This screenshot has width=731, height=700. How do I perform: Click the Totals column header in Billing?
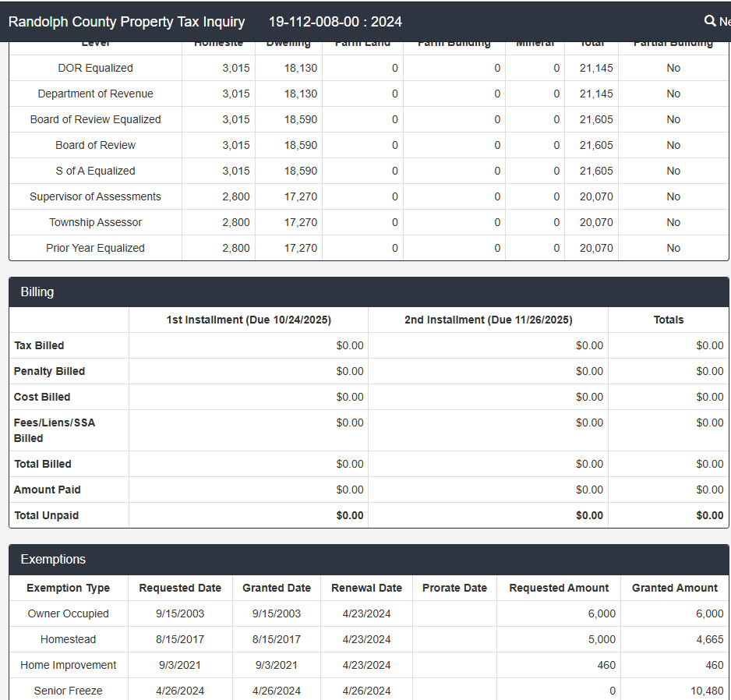668,320
